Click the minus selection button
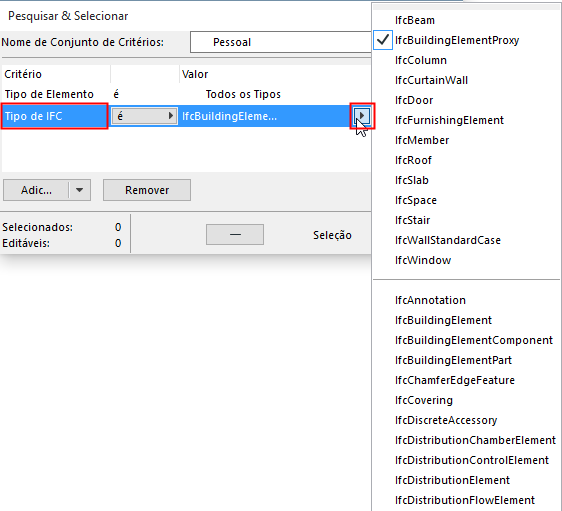This screenshot has width=562, height=511. [x=235, y=235]
